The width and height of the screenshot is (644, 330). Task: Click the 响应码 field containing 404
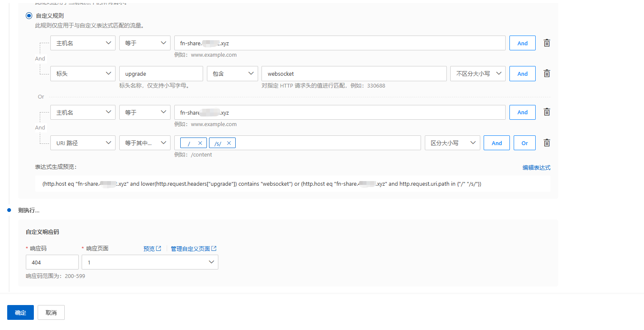coord(52,262)
